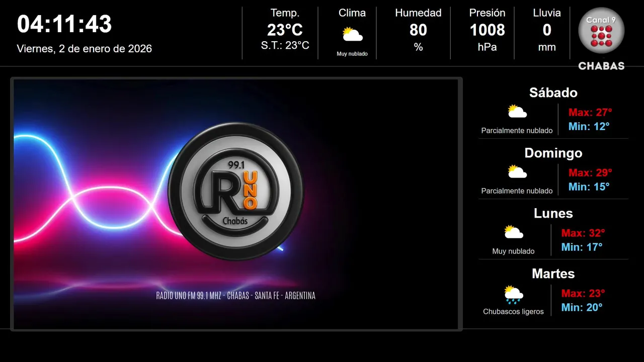This screenshot has width=644, height=362.
Task: Click Lunes' Max: 32° value
Action: (583, 233)
